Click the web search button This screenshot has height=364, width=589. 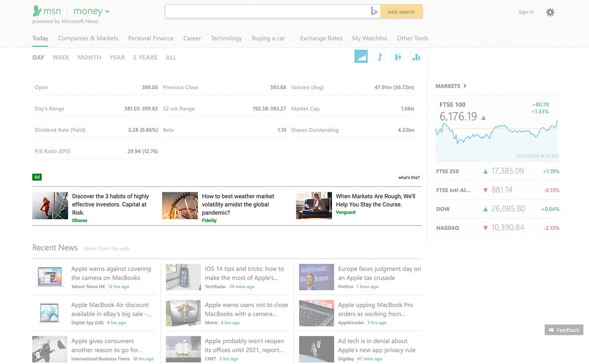click(401, 11)
